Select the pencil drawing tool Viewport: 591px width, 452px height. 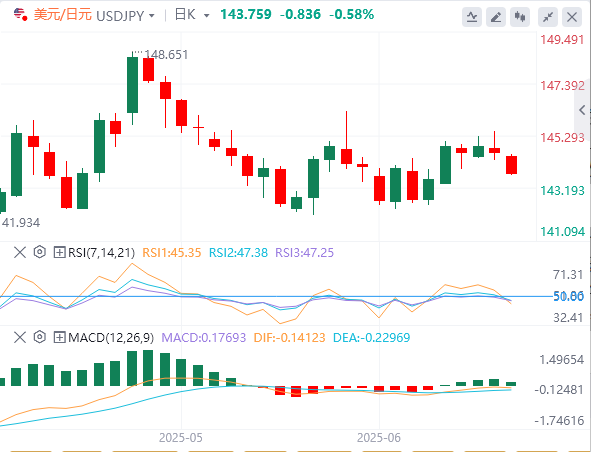pos(496,17)
